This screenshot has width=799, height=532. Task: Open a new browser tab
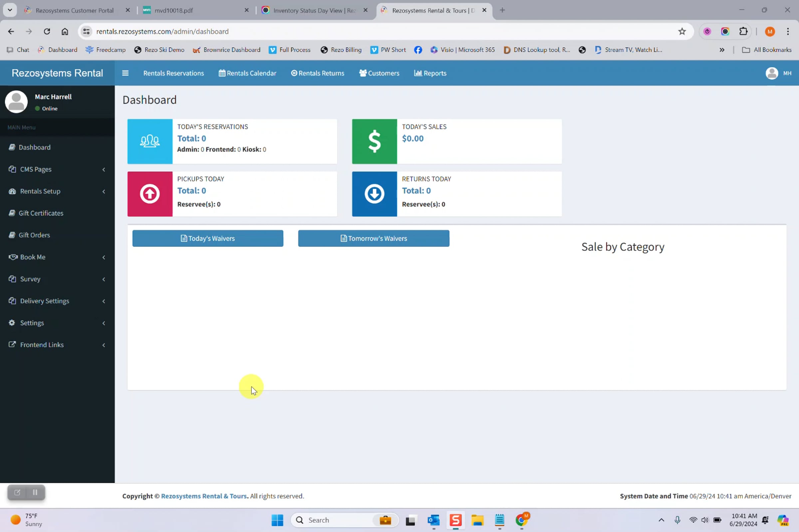(502, 10)
